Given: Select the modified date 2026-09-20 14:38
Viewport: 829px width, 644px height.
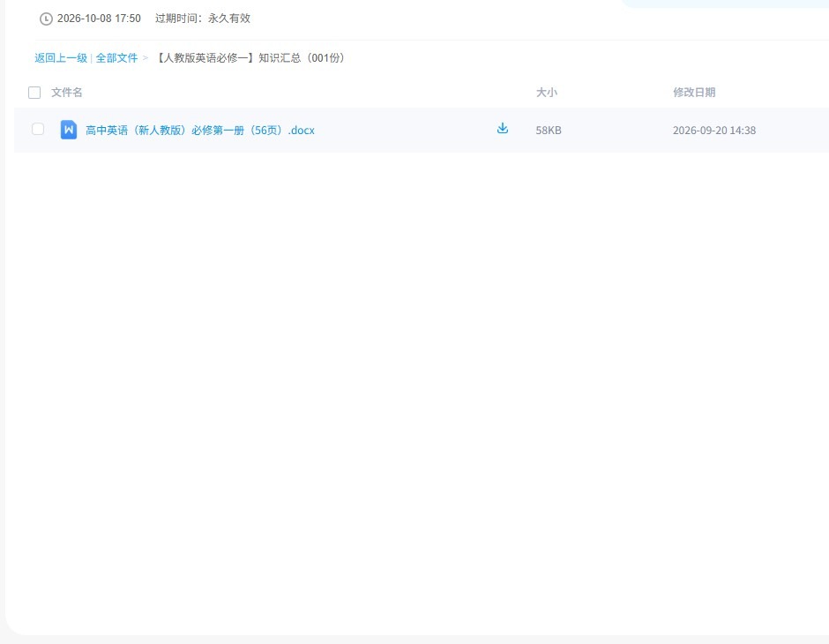Looking at the screenshot, I should tap(713, 131).
